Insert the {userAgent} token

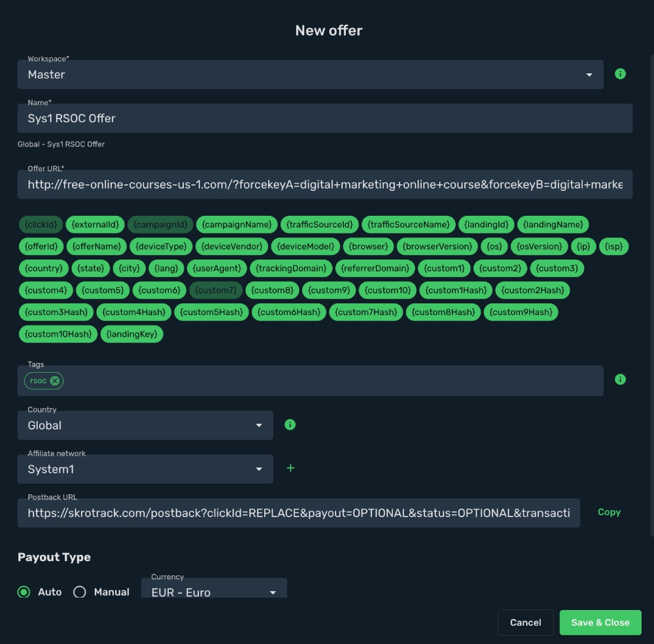(217, 268)
